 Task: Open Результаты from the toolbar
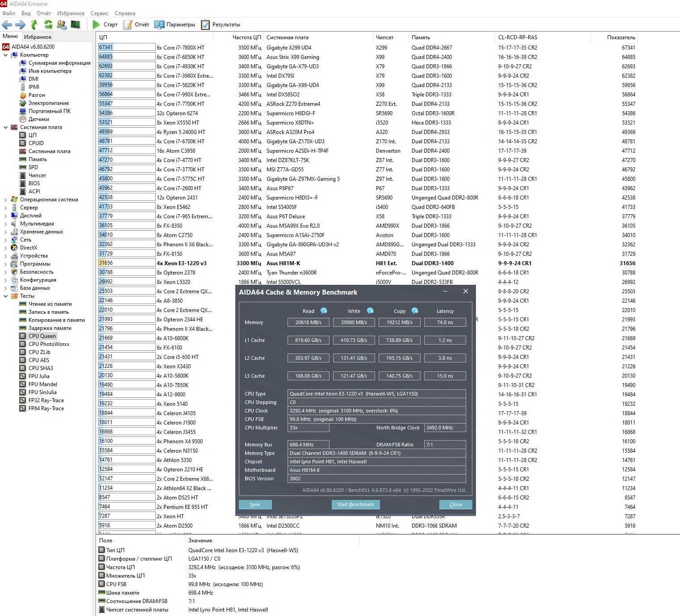point(221,25)
